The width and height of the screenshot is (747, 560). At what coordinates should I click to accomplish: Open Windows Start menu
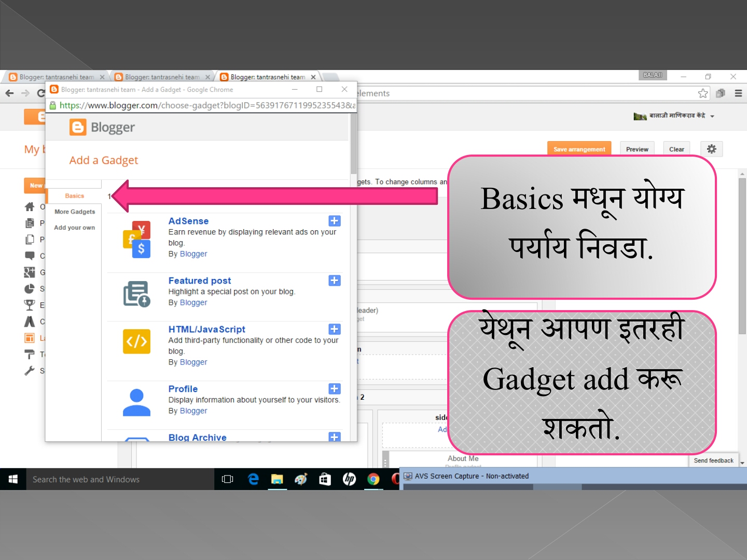pos(13,479)
